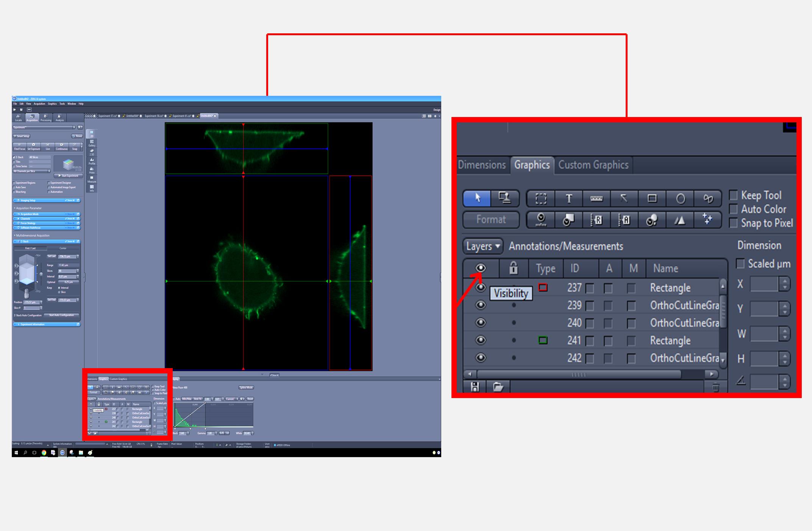
Task: Enable the Tiles checkbox
Action: 14,162
